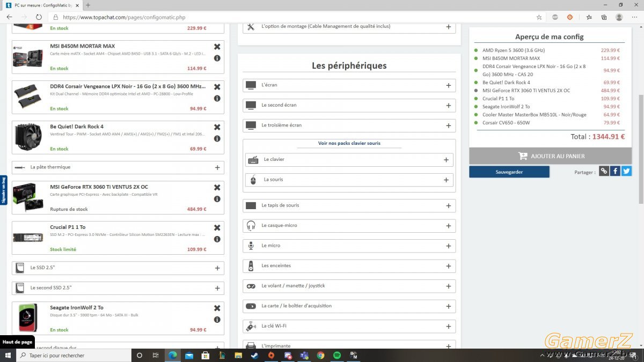Image resolution: width=644 pixels, height=362 pixels.
Task: Click the Crucial P1 1 To title
Action: pyautogui.click(x=68, y=227)
